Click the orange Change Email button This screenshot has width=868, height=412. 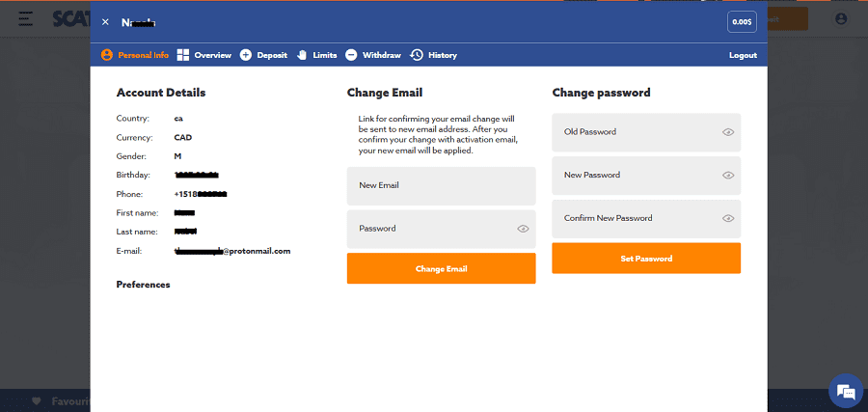[x=441, y=268]
